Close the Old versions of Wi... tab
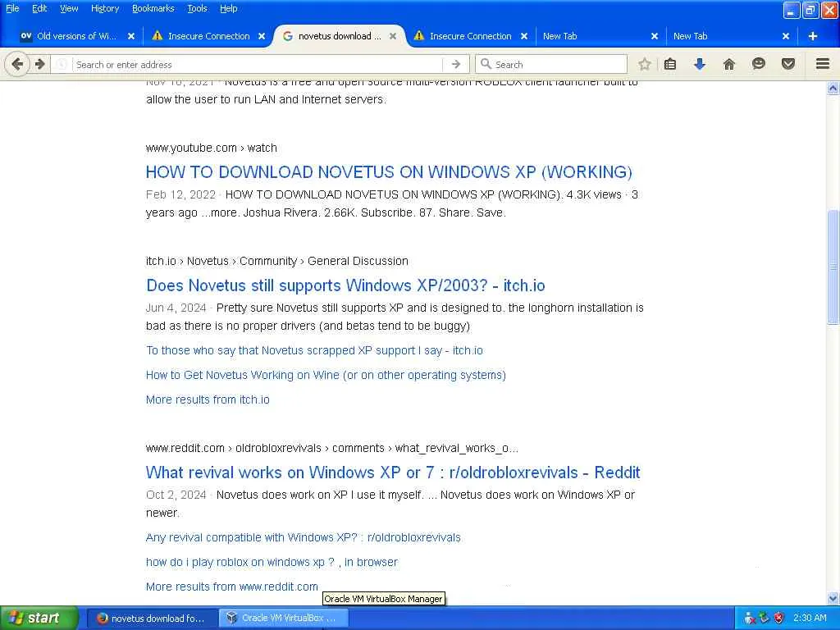The image size is (840, 630). click(x=131, y=36)
